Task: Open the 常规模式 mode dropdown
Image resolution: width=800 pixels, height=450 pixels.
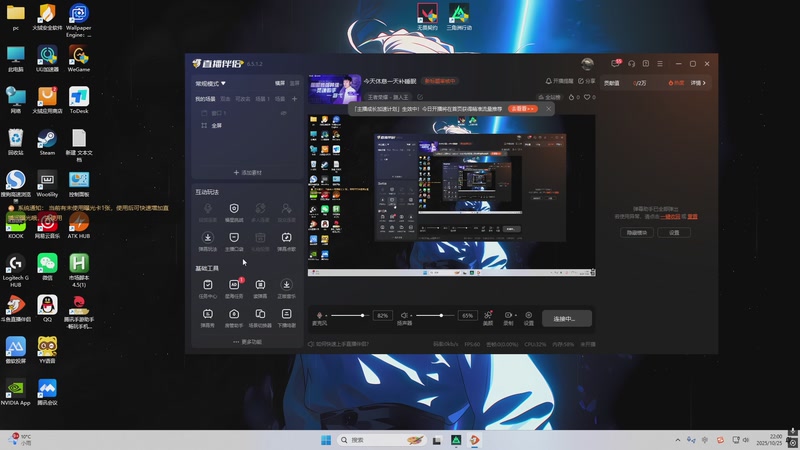Action: tap(210, 83)
